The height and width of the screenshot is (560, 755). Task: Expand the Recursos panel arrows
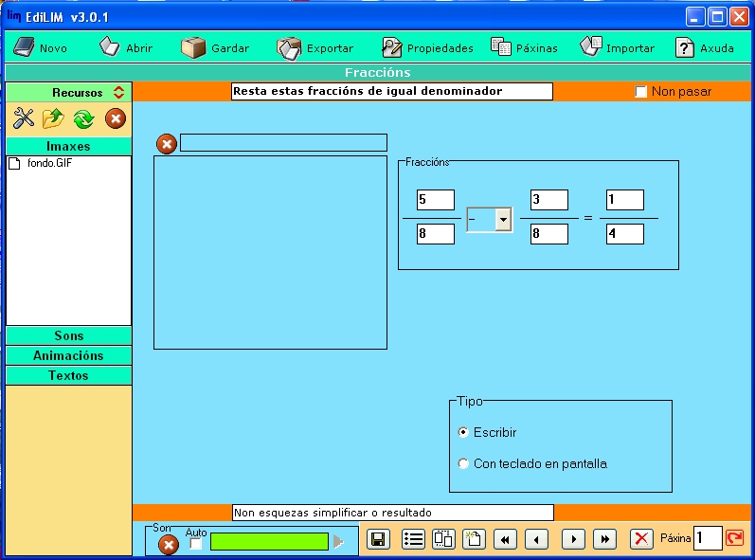tap(118, 93)
